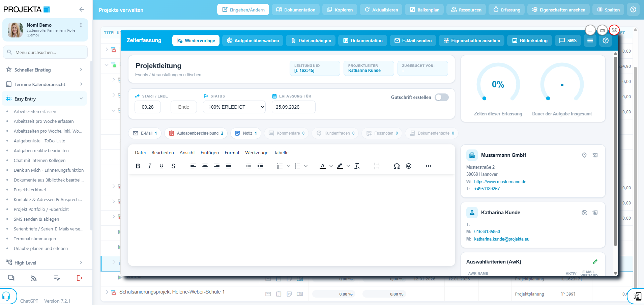Insert a special character with the omega icon
This screenshot has width=644, height=305.
click(x=397, y=166)
